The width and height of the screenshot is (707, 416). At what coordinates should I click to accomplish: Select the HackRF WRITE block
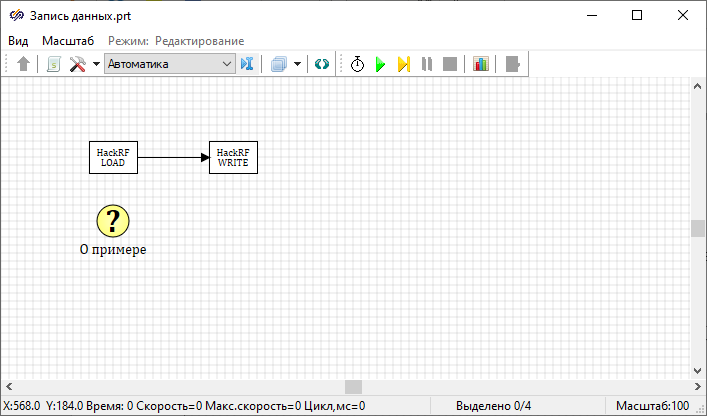(x=233, y=157)
